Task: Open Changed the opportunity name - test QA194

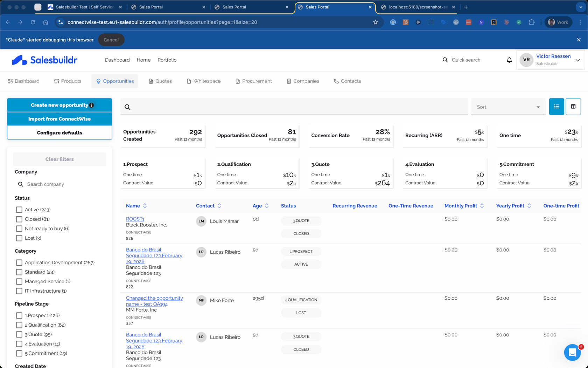Action: pyautogui.click(x=154, y=301)
